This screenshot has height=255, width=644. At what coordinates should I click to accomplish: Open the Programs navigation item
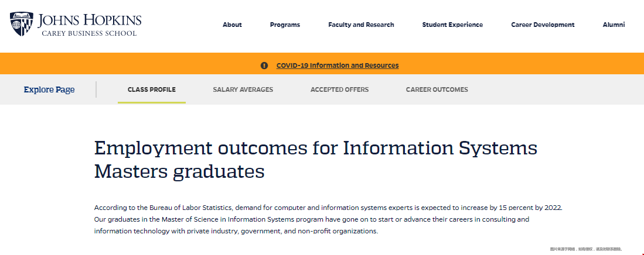(x=285, y=25)
